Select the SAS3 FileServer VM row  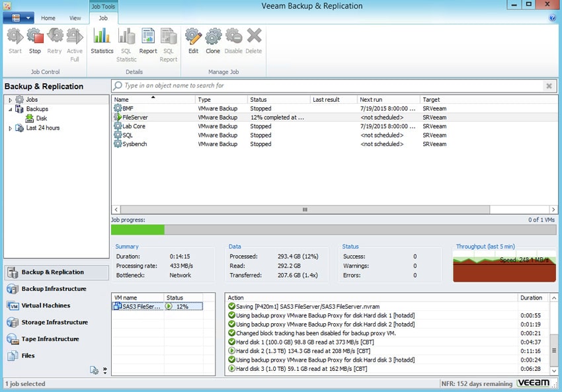(x=157, y=307)
